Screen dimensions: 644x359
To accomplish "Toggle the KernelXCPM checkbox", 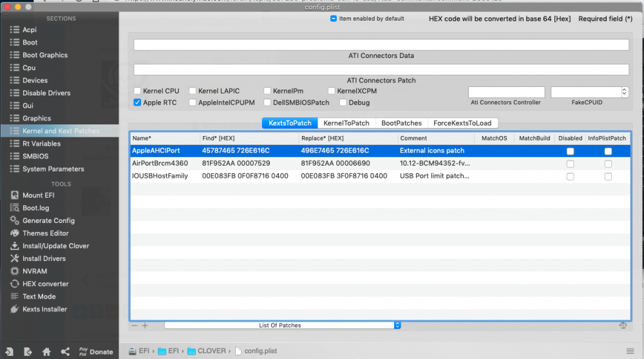I will coord(332,91).
